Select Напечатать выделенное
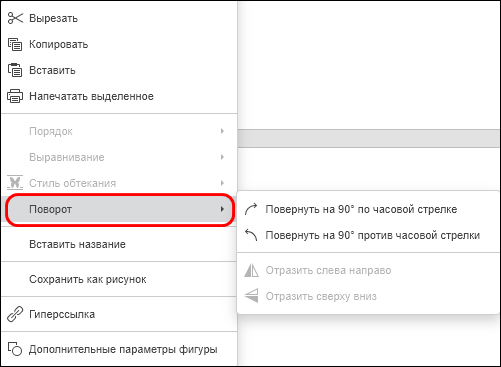501x367 pixels. 119,96
